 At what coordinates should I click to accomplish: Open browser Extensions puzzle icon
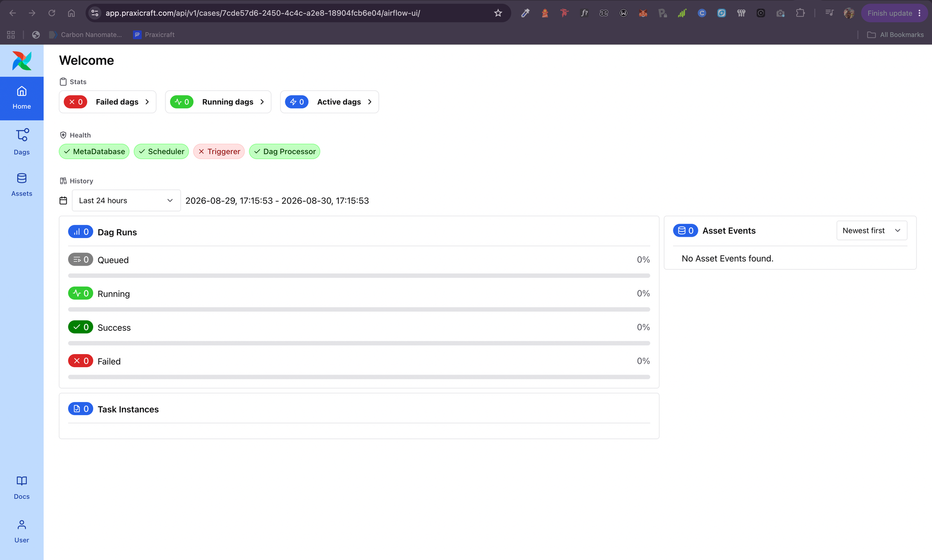pos(800,13)
